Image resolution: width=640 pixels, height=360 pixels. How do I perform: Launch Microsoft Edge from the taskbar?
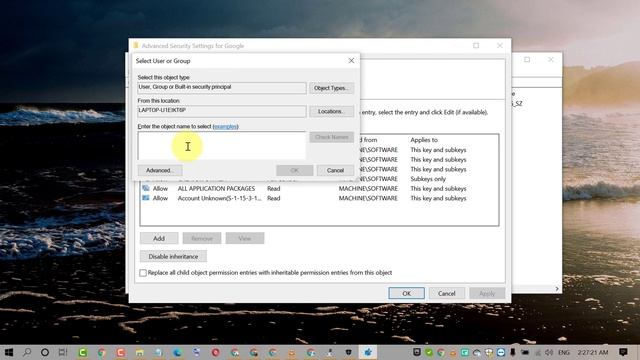pyautogui.click(x=178, y=352)
